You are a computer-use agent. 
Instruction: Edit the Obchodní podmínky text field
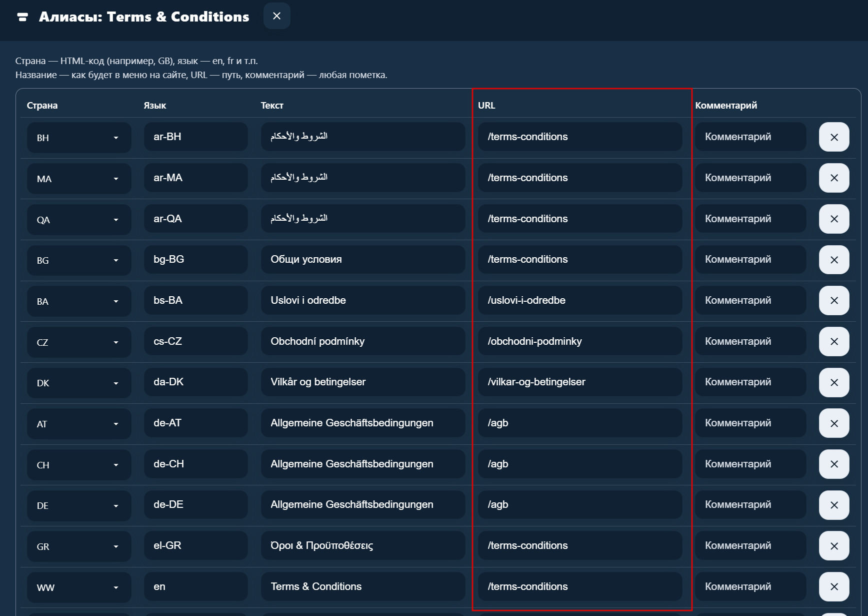pyautogui.click(x=363, y=341)
